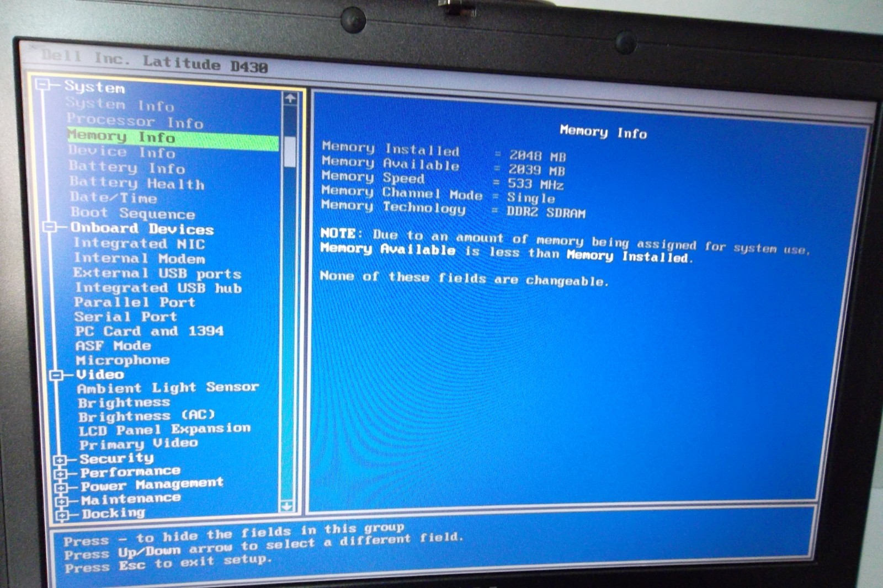
Task: Select the highlighted Memory Info entry
Action: click(173, 139)
